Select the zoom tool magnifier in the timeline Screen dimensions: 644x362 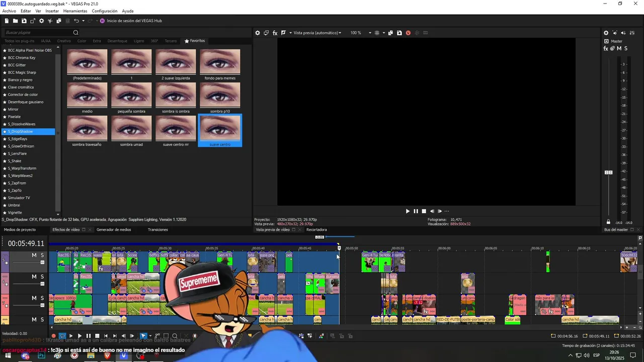pyautogui.click(x=175, y=336)
